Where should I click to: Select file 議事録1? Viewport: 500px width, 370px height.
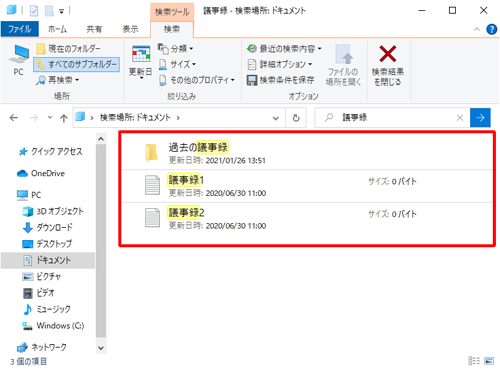307,186
